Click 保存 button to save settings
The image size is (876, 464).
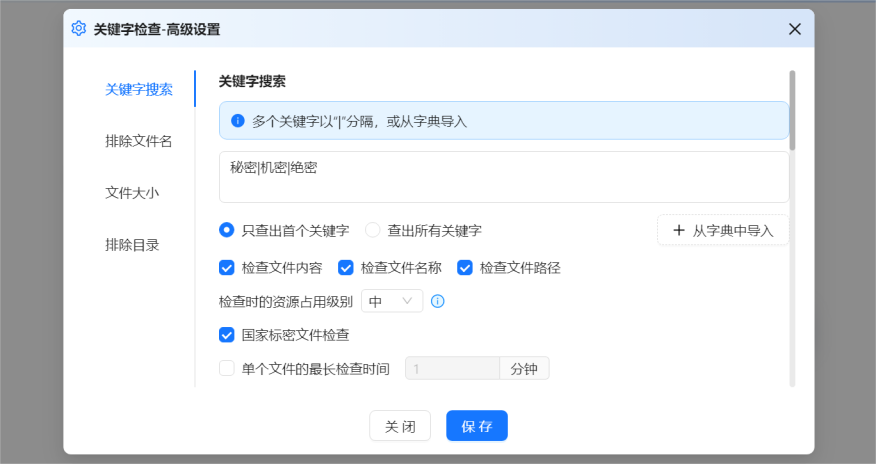point(477,426)
